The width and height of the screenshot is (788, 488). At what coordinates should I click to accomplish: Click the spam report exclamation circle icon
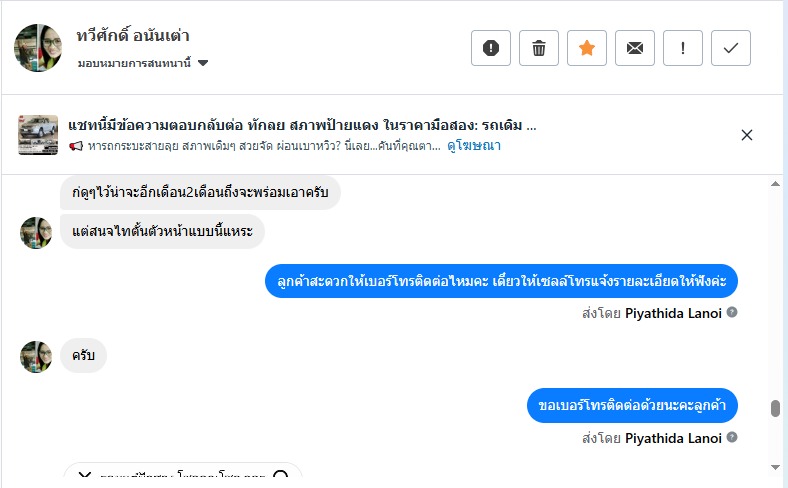491,48
